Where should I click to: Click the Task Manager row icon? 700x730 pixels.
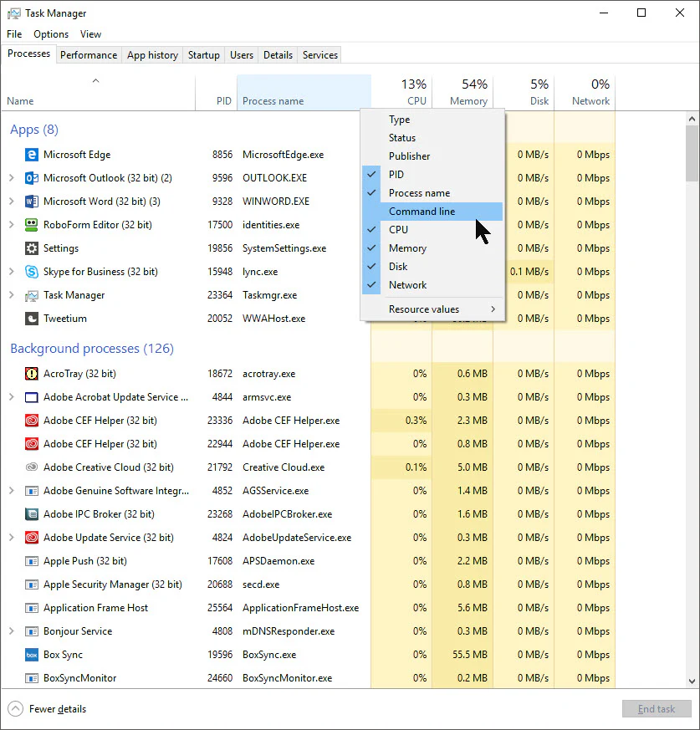(31, 295)
